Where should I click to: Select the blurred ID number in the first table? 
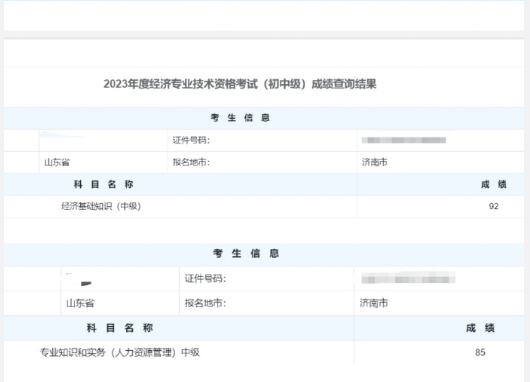(x=404, y=140)
